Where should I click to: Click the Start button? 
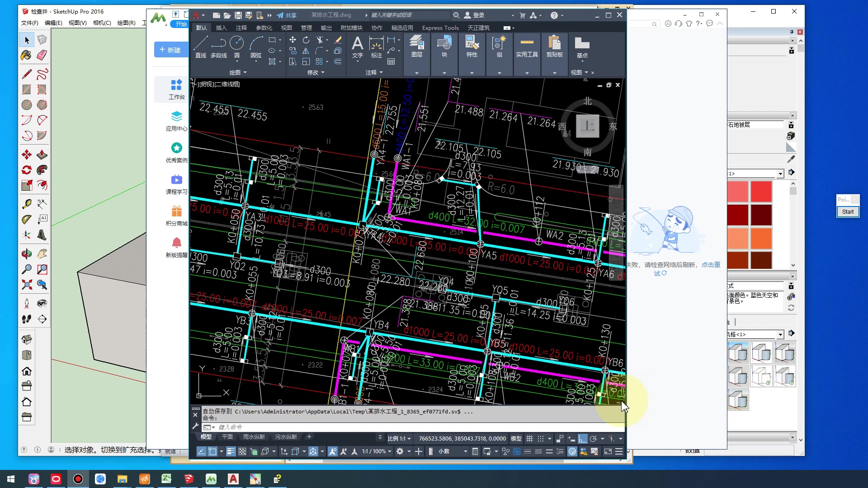point(848,212)
